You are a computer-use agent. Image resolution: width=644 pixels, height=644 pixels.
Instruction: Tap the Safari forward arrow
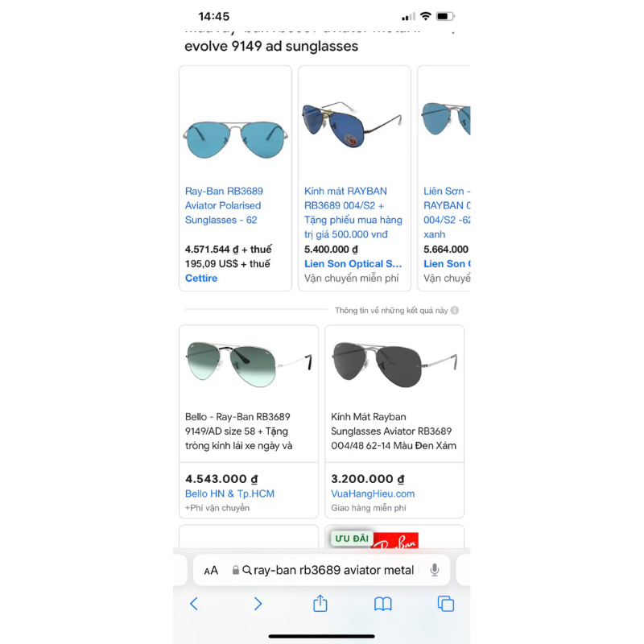point(258,604)
